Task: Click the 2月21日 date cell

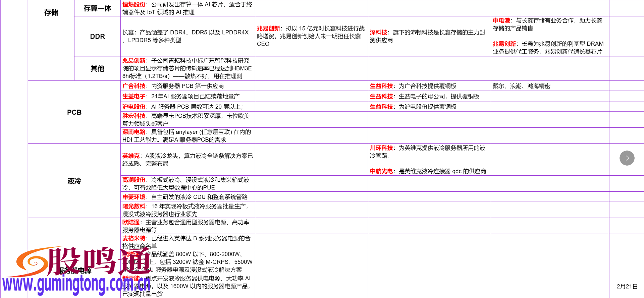Action: click(x=627, y=286)
